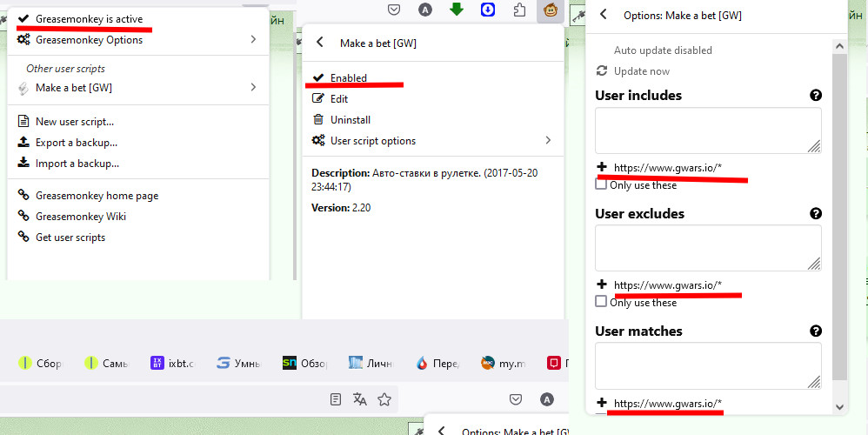
Task: Click the refresh icon next to Update now
Action: pos(601,70)
